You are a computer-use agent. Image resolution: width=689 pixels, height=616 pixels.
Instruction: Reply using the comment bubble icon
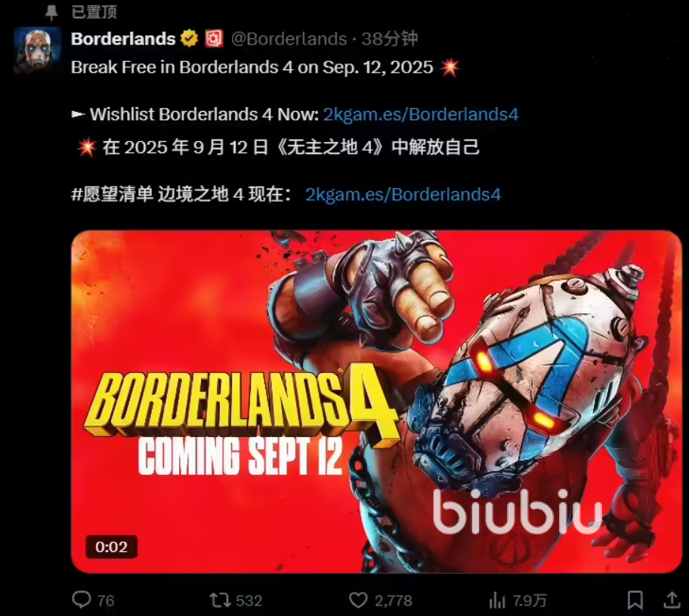[x=82, y=600]
